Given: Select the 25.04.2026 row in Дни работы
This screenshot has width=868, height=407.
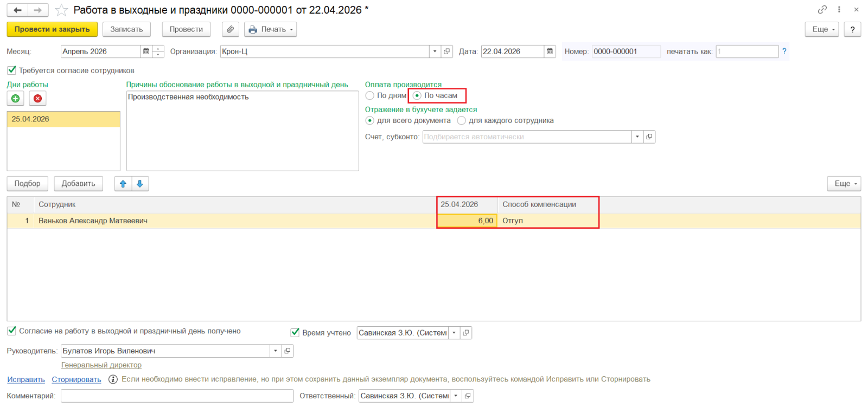Looking at the screenshot, I should tap(63, 119).
